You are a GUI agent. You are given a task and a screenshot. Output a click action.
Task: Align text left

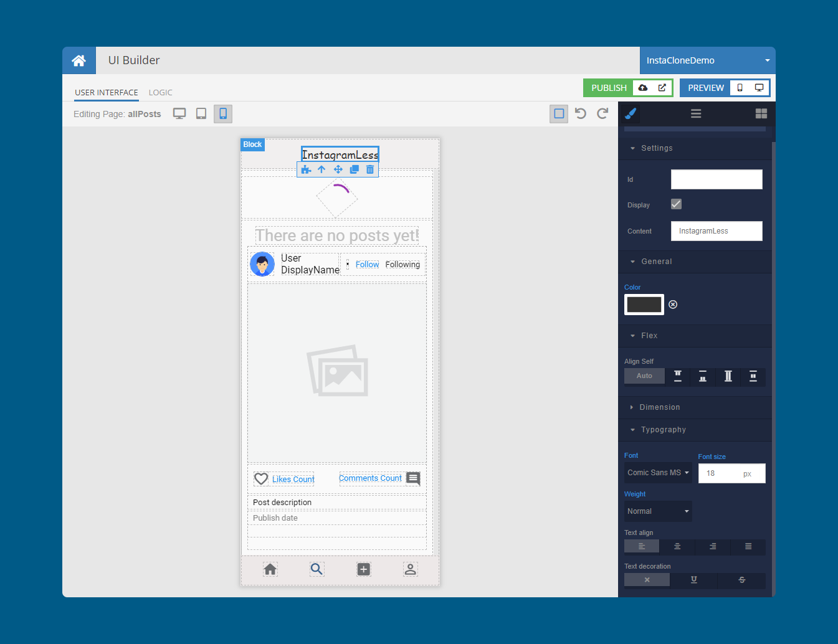[642, 546]
